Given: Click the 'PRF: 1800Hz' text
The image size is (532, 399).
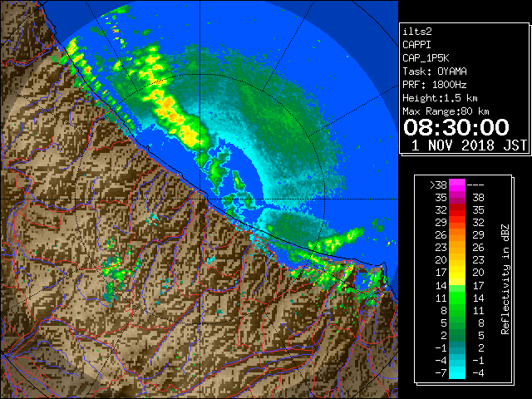Looking at the screenshot, I should point(435,85).
